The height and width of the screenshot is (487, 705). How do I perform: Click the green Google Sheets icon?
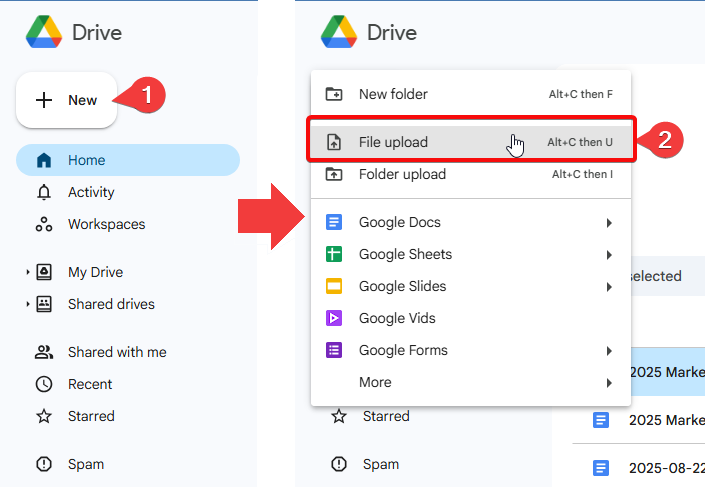tap(334, 254)
